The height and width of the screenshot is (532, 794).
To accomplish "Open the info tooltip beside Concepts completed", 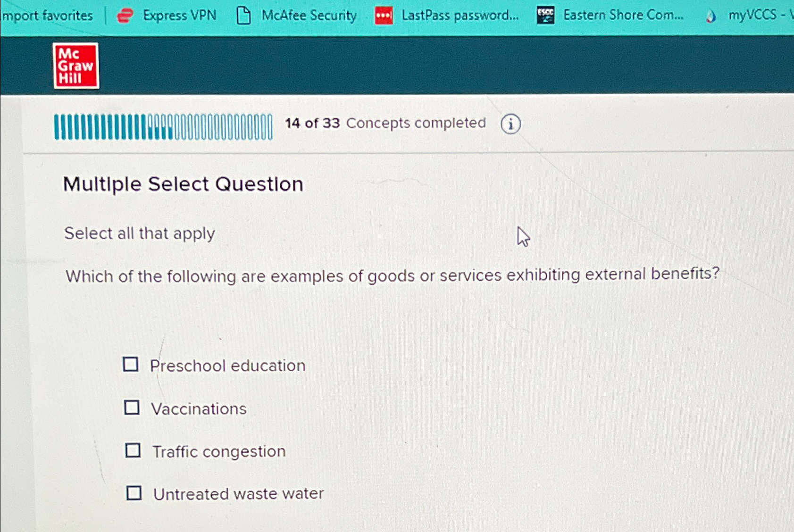I will [510, 123].
